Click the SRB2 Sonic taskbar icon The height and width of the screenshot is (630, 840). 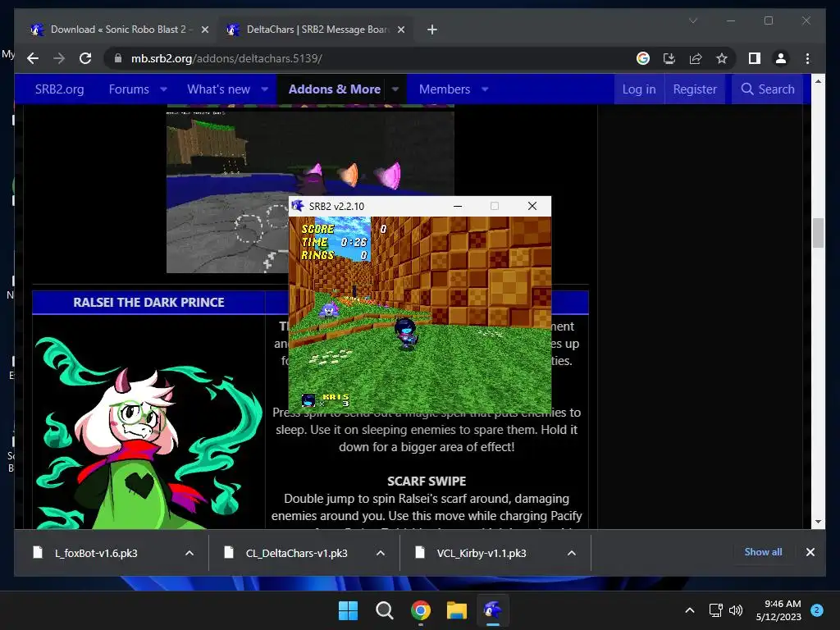pyautogui.click(x=493, y=610)
